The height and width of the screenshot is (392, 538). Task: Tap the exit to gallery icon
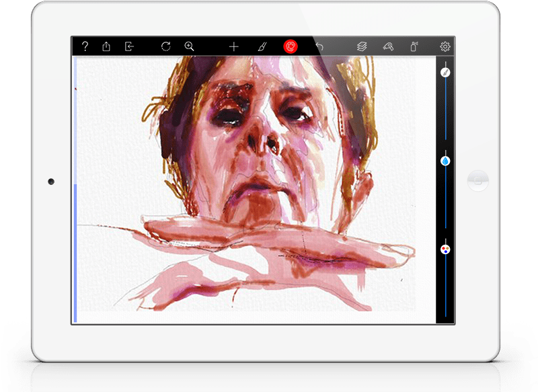click(129, 46)
